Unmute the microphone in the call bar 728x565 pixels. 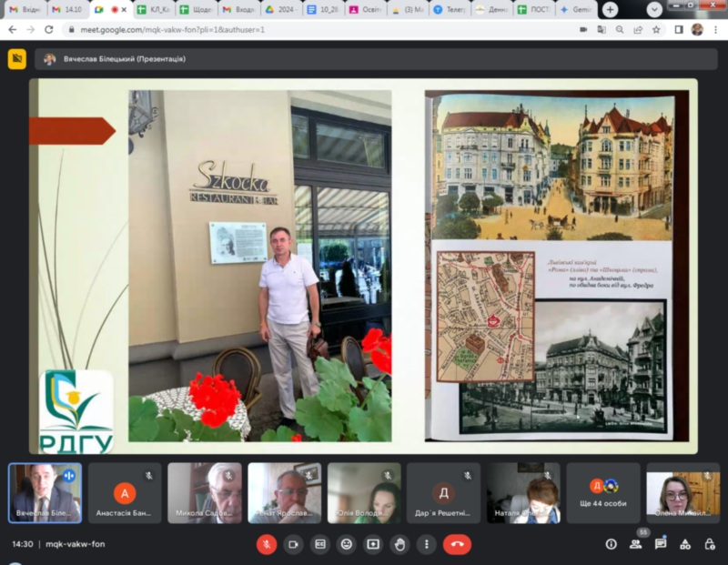(267, 544)
